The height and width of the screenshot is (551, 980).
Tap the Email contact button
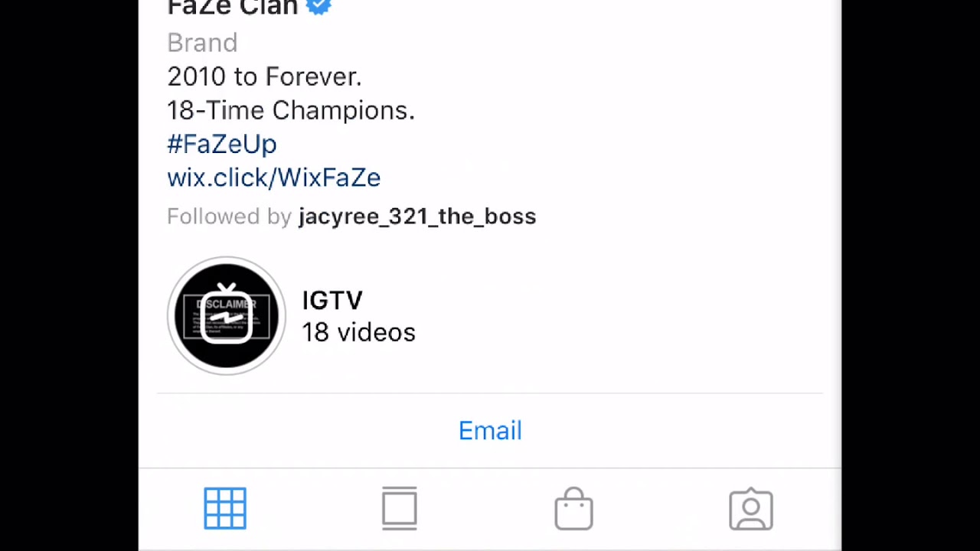click(490, 430)
